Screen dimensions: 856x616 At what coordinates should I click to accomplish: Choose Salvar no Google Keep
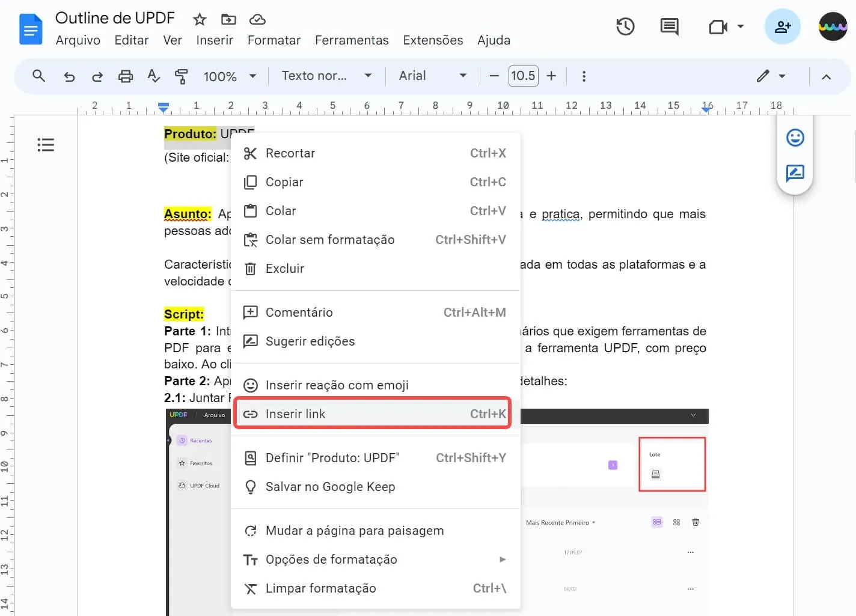click(x=376, y=487)
